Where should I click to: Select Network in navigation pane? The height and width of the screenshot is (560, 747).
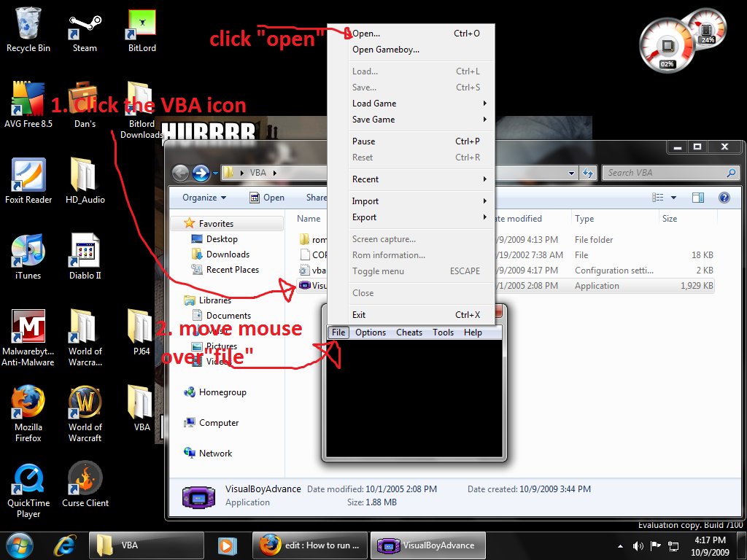(x=208, y=454)
